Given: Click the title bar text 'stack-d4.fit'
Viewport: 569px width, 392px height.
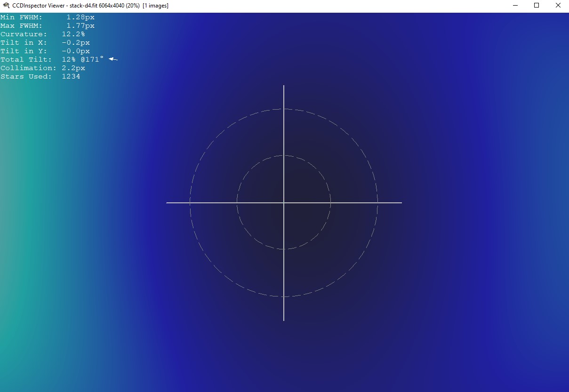Looking at the screenshot, I should coord(83,6).
